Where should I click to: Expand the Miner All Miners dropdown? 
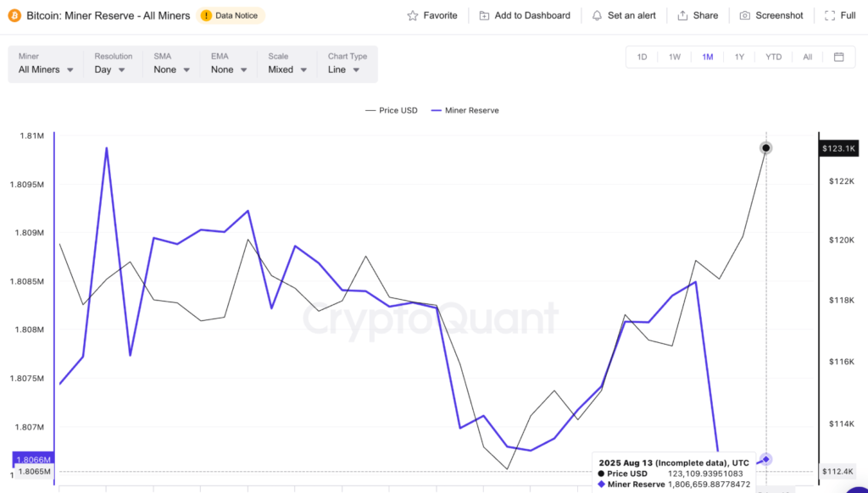(x=46, y=69)
